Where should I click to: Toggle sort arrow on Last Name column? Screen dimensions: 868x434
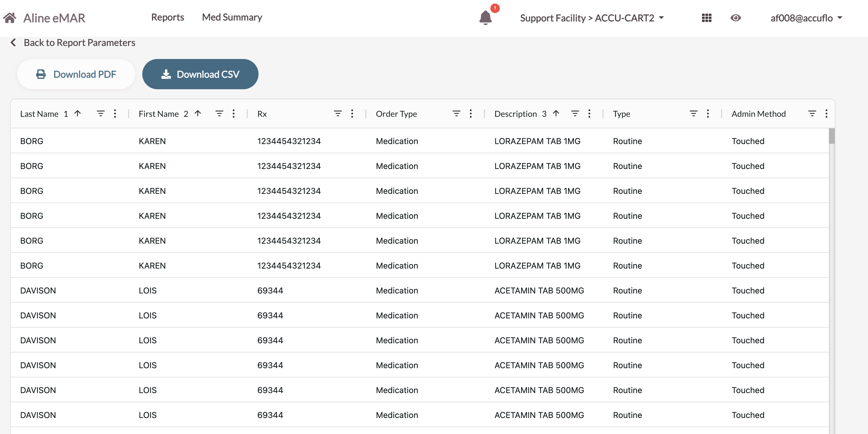(77, 114)
